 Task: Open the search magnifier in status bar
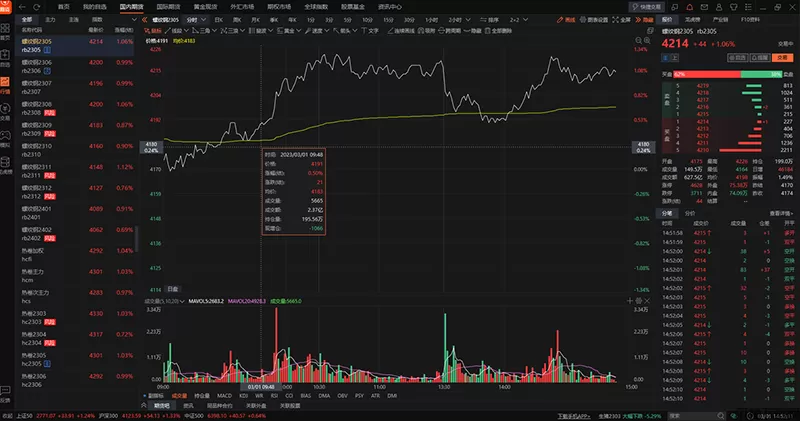click(720, 416)
